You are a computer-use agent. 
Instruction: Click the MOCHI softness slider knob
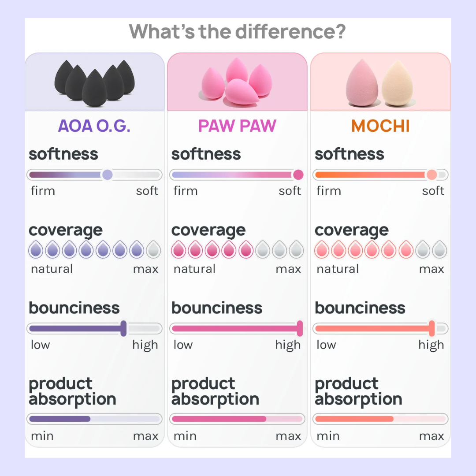coord(431,175)
